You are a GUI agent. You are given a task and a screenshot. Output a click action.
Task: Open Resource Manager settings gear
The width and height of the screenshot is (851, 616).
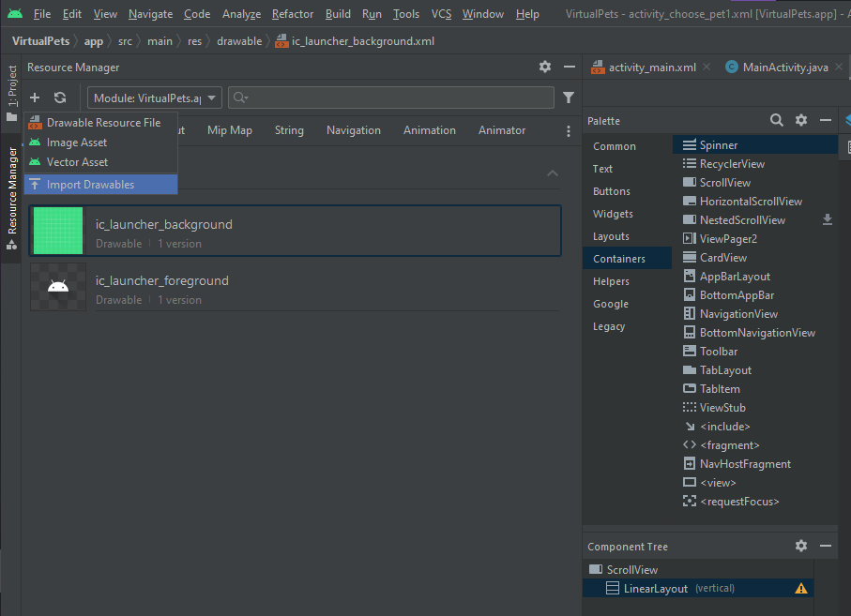pyautogui.click(x=545, y=68)
